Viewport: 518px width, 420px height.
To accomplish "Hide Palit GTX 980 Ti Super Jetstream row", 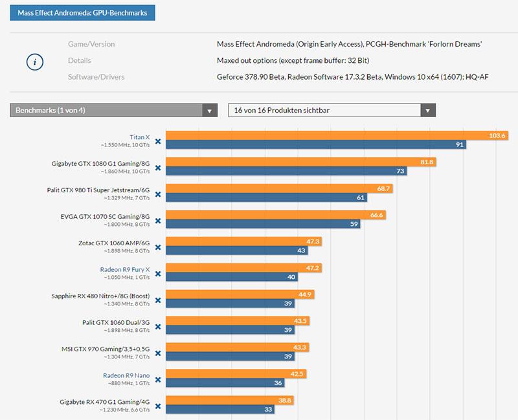I will click(x=157, y=194).
